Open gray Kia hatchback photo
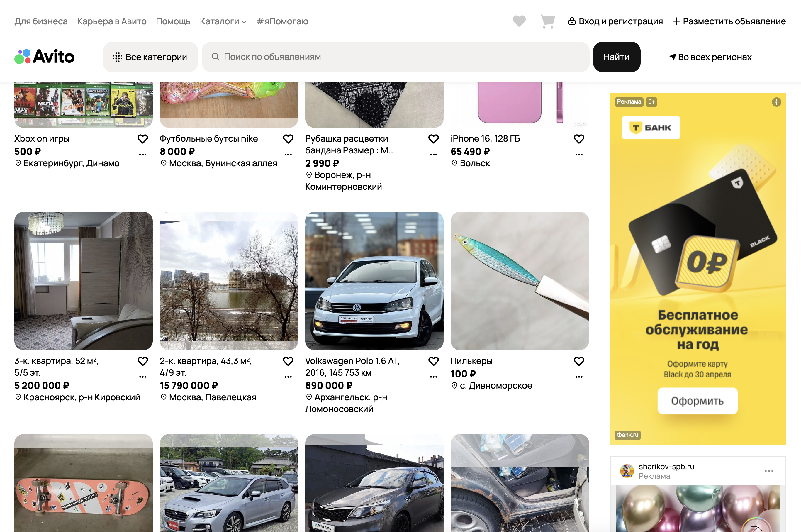The width and height of the screenshot is (801, 532). tap(374, 483)
